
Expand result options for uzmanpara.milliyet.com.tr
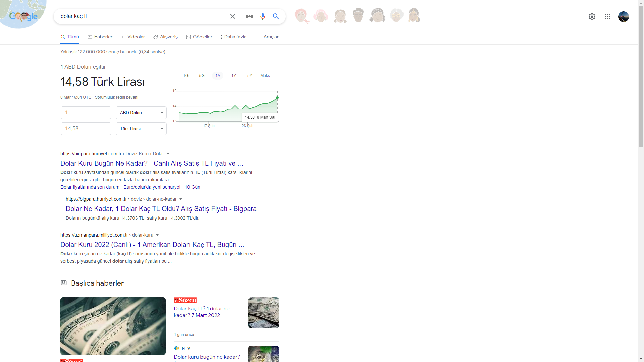click(157, 235)
